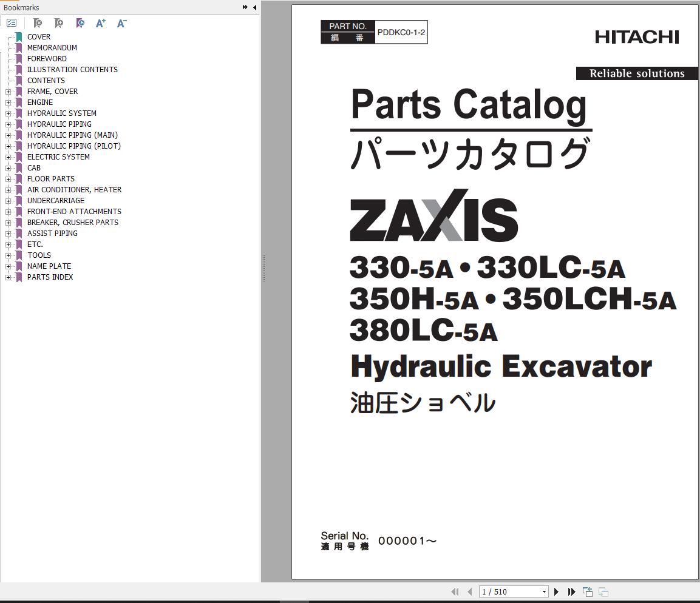Select the UNDERCARRIAGE bookmark label
Screen dimensions: 700x603
(56, 201)
